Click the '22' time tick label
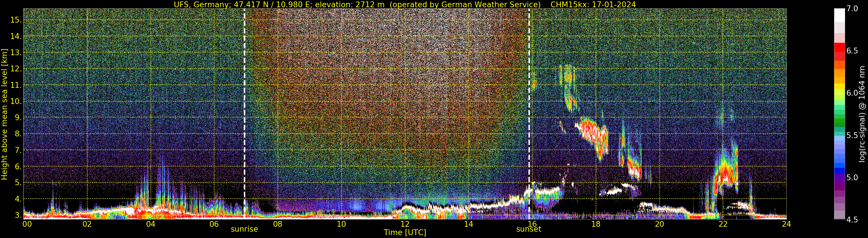The height and width of the screenshot is (238, 868). 723,224
